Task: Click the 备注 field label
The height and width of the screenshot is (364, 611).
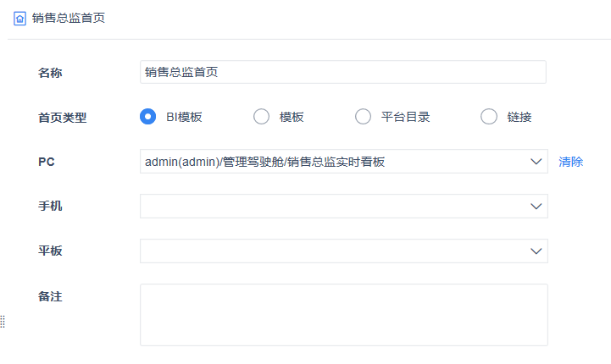Action: coord(50,296)
